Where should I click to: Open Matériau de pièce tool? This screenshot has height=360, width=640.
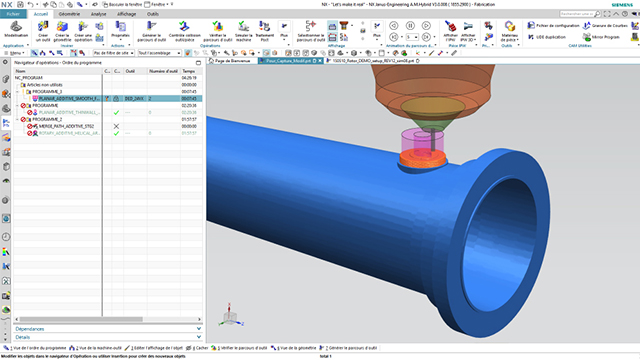point(509,32)
